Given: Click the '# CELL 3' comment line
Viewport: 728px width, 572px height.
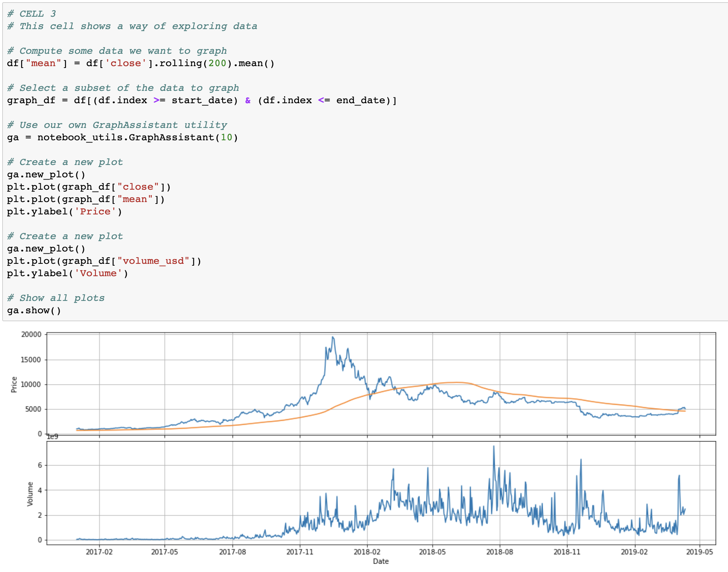Looking at the screenshot, I should coord(32,14).
